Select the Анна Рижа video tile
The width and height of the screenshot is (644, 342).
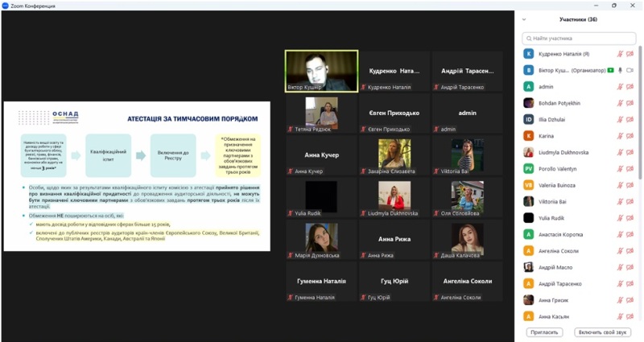(x=394, y=240)
